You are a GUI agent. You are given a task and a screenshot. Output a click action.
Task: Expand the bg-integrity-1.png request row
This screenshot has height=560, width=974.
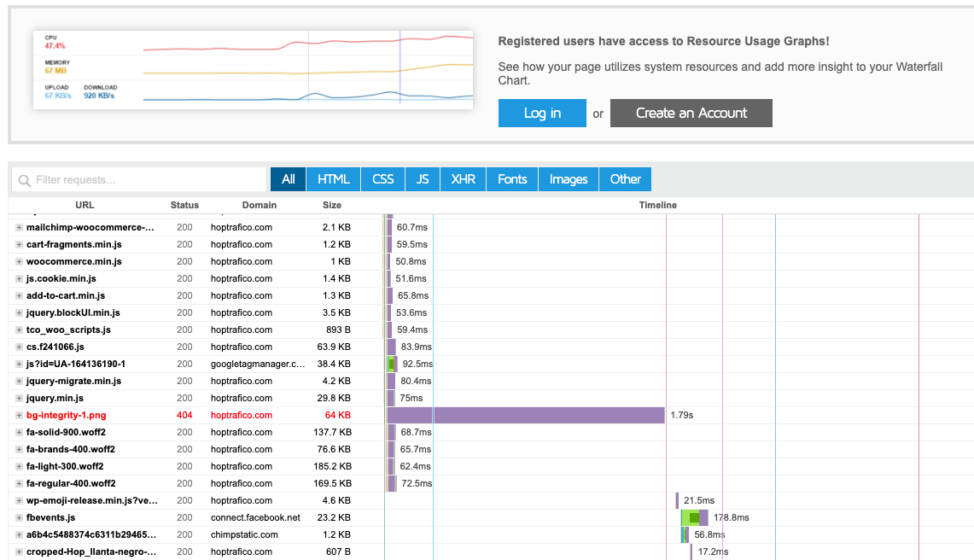point(19,415)
